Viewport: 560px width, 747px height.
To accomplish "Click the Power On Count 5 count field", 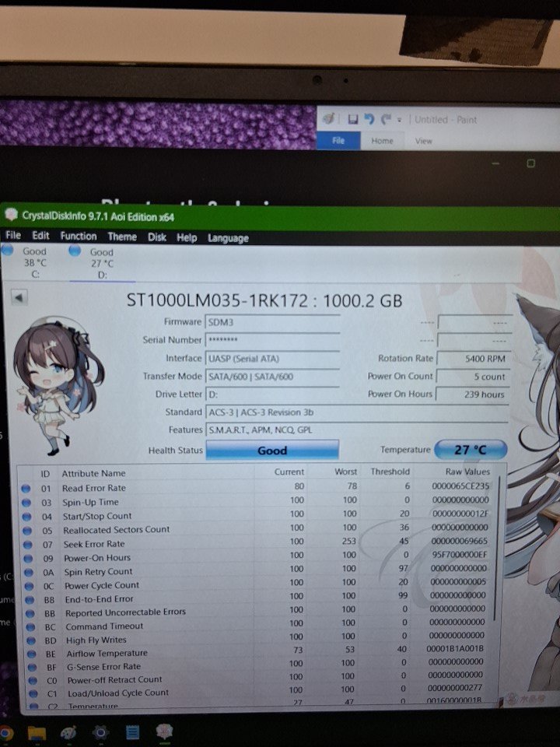I will [472, 377].
